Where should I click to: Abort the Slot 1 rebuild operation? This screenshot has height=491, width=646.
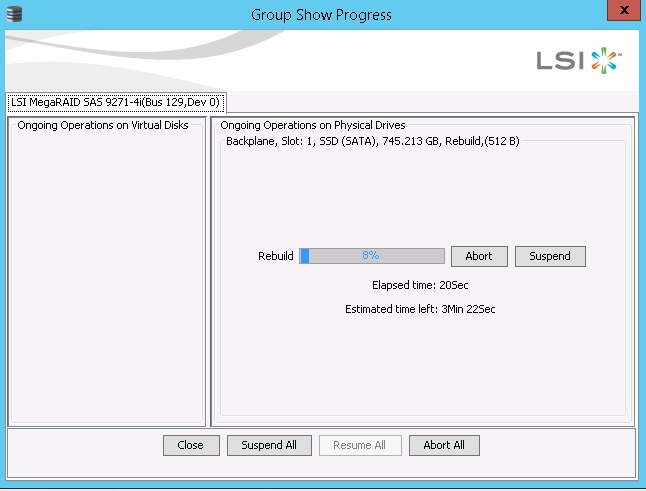point(479,256)
